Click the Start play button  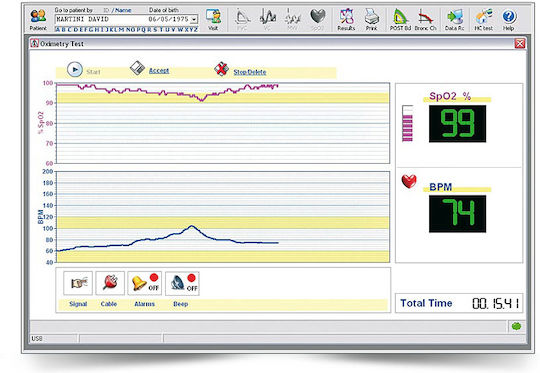point(75,69)
